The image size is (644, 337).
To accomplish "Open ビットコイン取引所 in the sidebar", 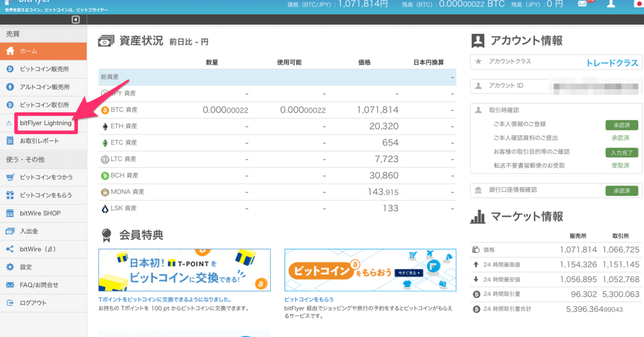I will pyautogui.click(x=43, y=105).
